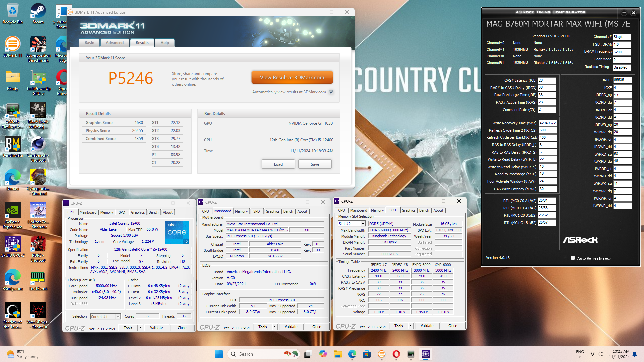This screenshot has height=362, width=644.
Task: Launch the WatchDogs shortcut icon
Action: tap(38, 316)
